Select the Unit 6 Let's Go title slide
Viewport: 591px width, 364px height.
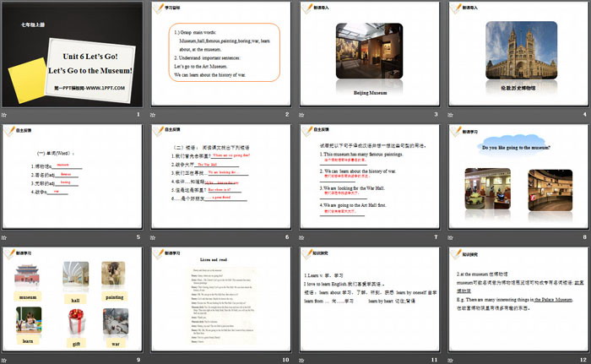click(x=73, y=56)
